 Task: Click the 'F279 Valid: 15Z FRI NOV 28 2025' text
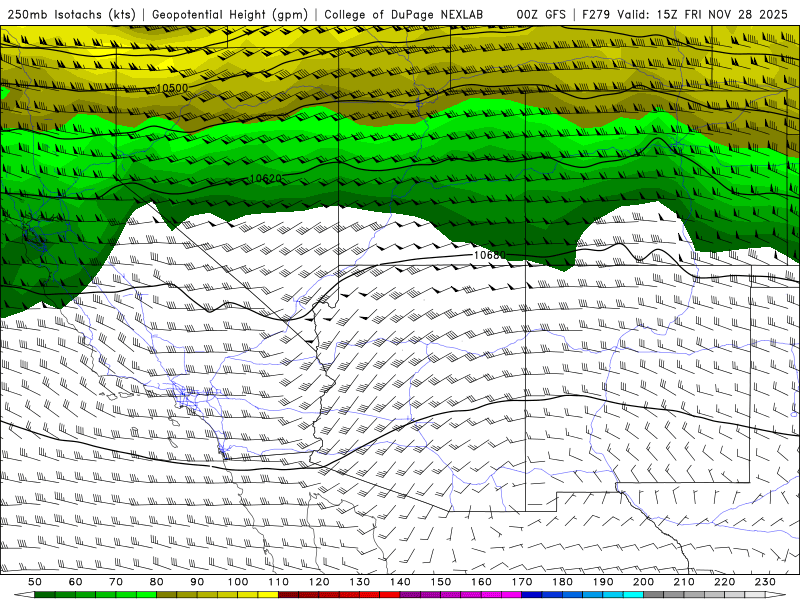click(x=685, y=15)
